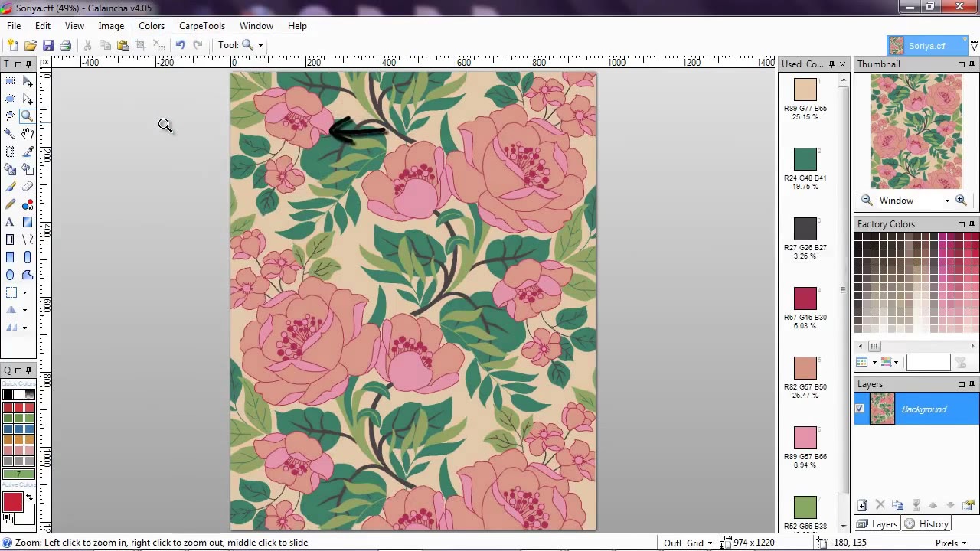Open the Grid dropdown in status bar

tap(710, 543)
